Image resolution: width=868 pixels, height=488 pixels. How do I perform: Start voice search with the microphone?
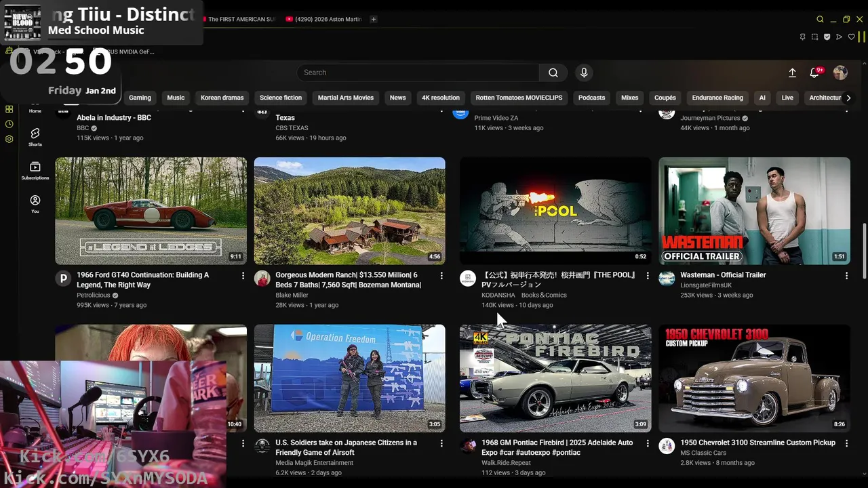tap(584, 73)
